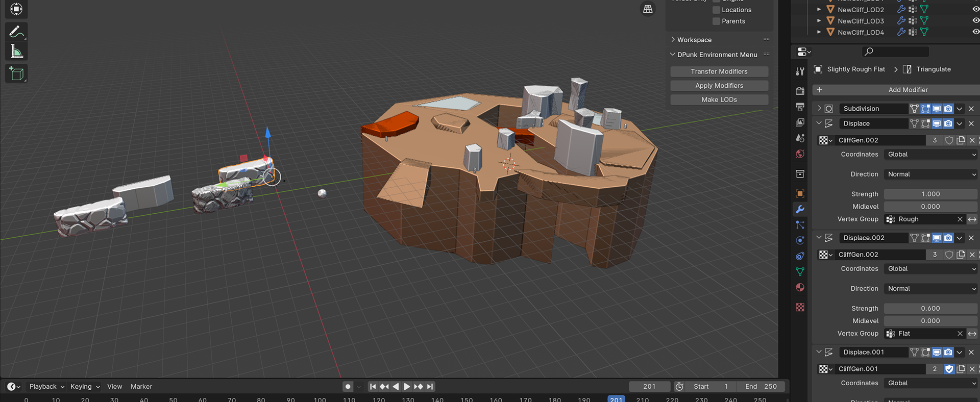Image resolution: width=980 pixels, height=402 pixels.
Task: Duplicate the CliffGen.002 texture in Displace
Action: (961, 140)
